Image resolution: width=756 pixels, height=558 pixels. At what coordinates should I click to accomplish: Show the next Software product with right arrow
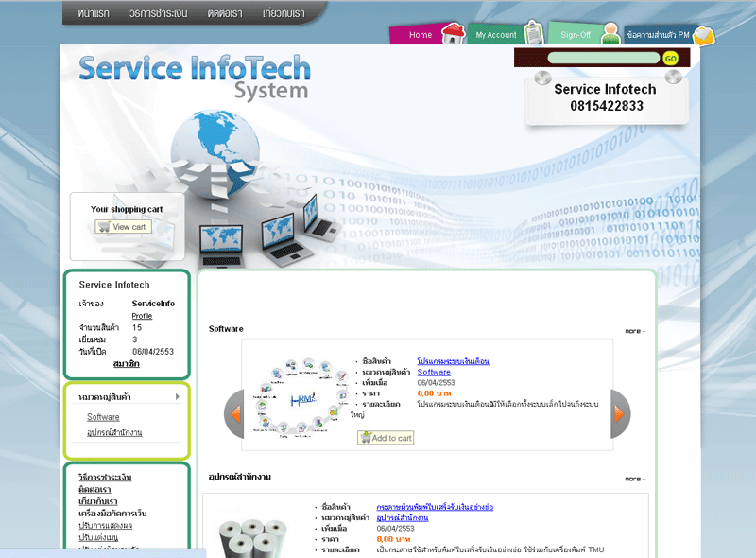pyautogui.click(x=620, y=413)
